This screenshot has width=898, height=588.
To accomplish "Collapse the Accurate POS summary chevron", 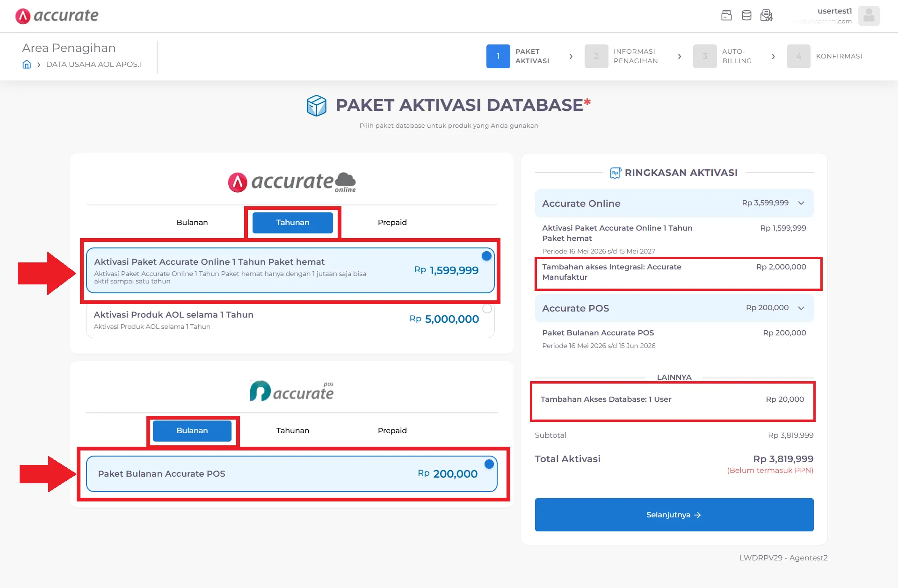I will pos(801,308).
